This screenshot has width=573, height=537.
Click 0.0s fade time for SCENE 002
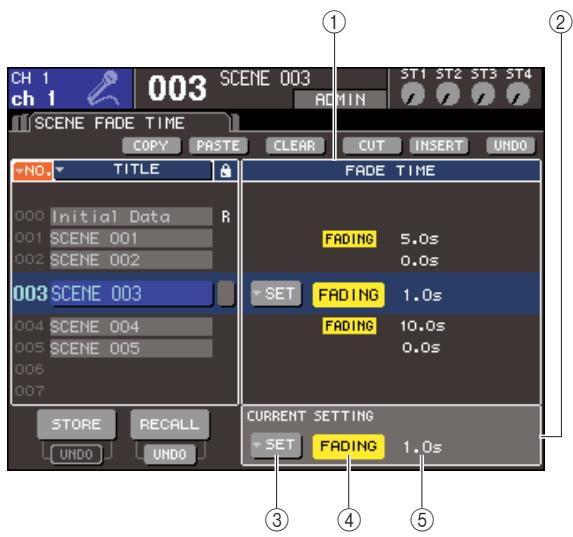(x=419, y=261)
